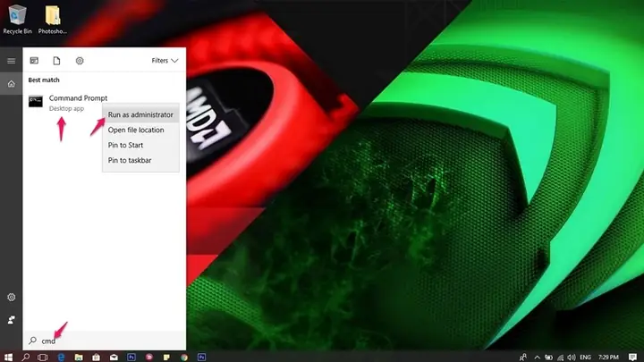Screen dimensions: 644x362
Task: Select Run as administrator in context menu
Action: pos(140,115)
